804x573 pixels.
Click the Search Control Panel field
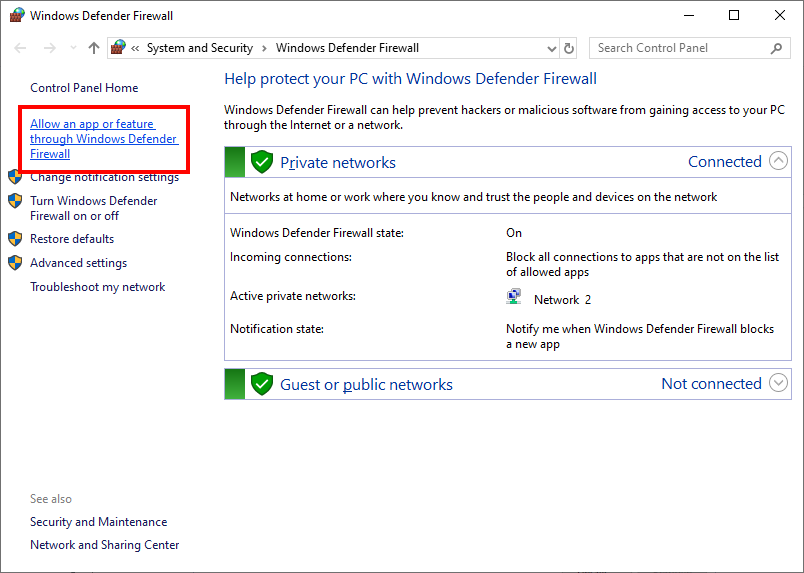point(690,48)
